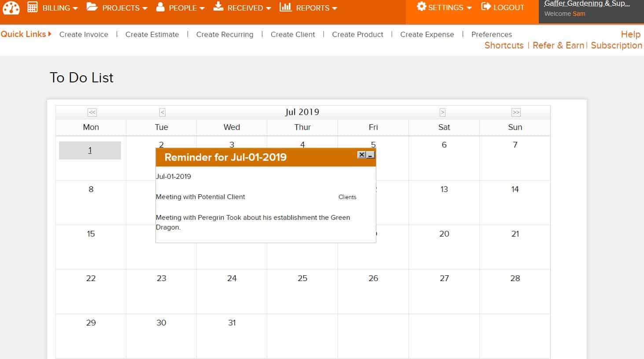Click the Mon column header
Image resolution: width=644 pixels, height=359 pixels.
pyautogui.click(x=91, y=127)
